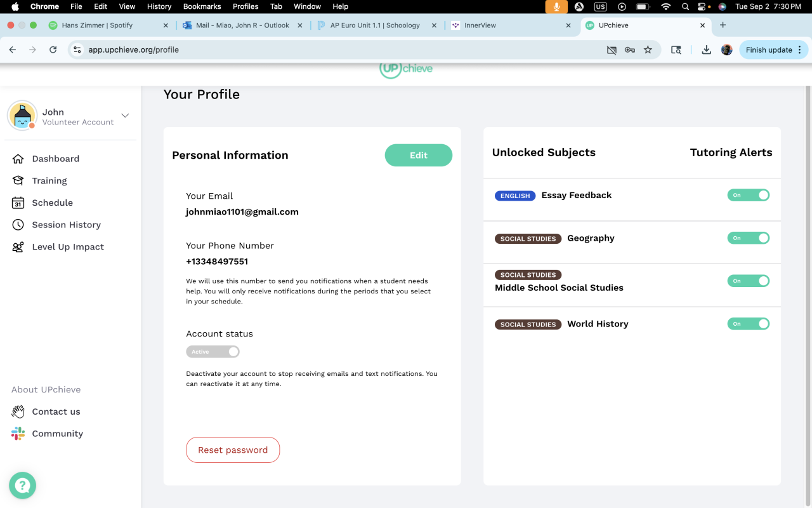Open the Community Slack icon
This screenshot has width=812, height=508.
18,434
